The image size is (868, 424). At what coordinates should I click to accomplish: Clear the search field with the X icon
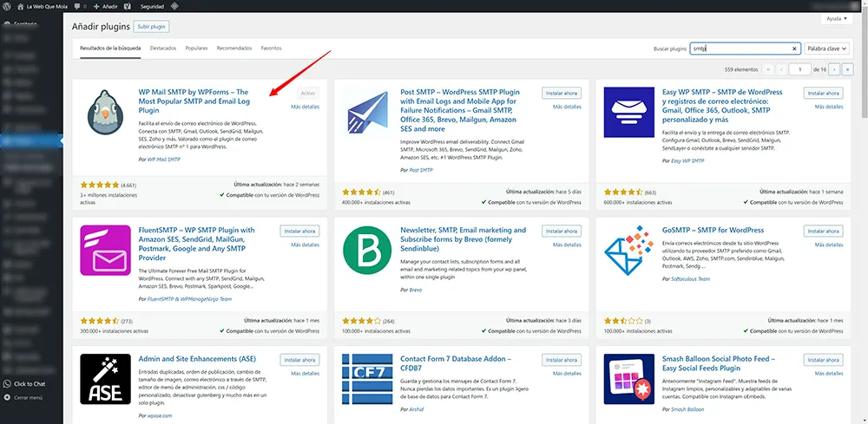click(x=794, y=49)
